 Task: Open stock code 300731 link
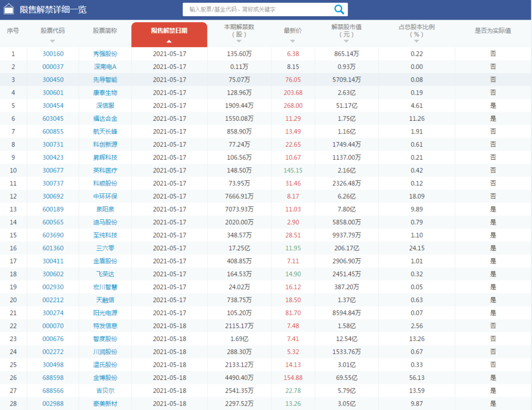(53, 144)
